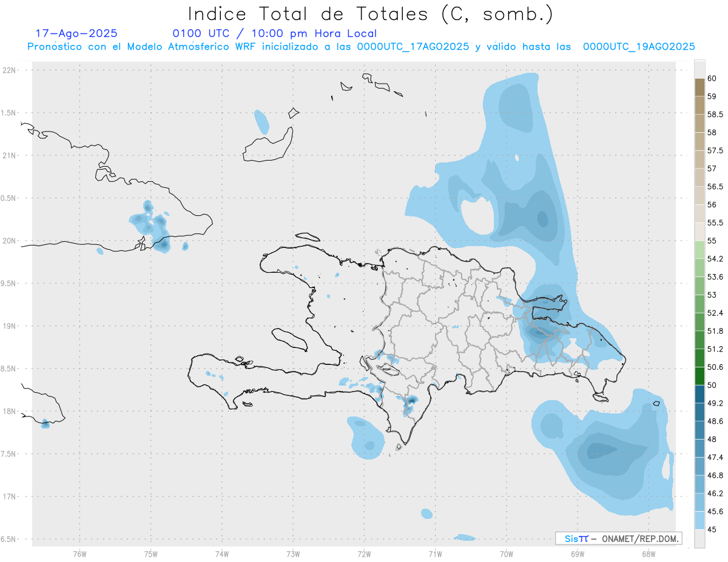The height and width of the screenshot is (562, 728).
Task: Click the 'SisTT - ONAMET/REP.DOM.' credit box
Action: coord(618,538)
